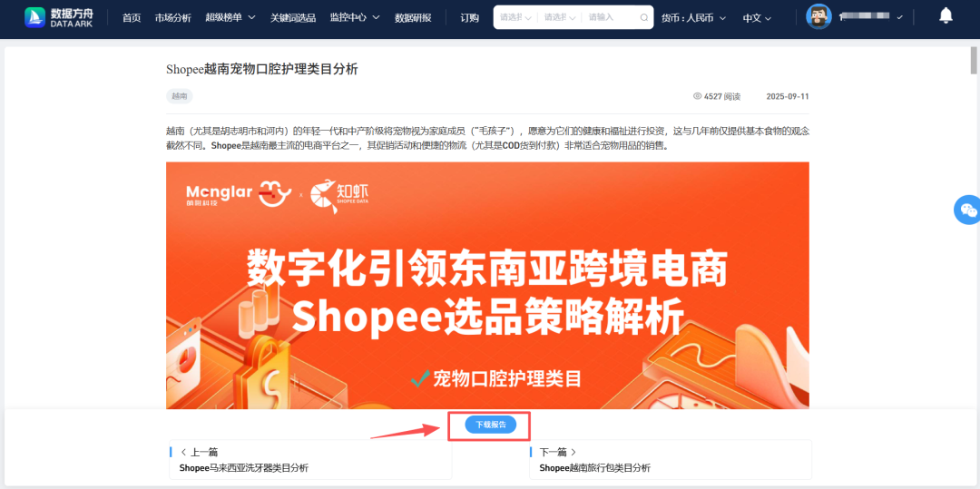The width and height of the screenshot is (980, 489).
Task: Open the notification bell
Action: 946,16
